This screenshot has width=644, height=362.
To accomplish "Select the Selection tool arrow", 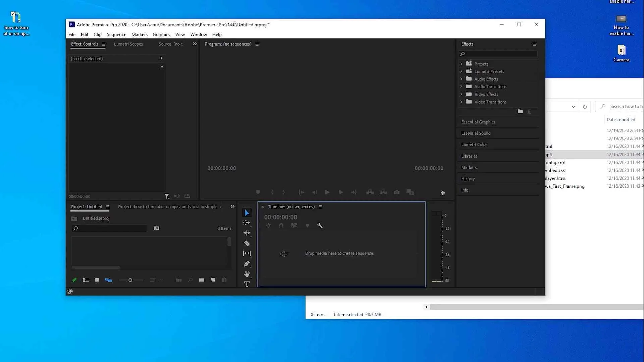I will pyautogui.click(x=247, y=213).
